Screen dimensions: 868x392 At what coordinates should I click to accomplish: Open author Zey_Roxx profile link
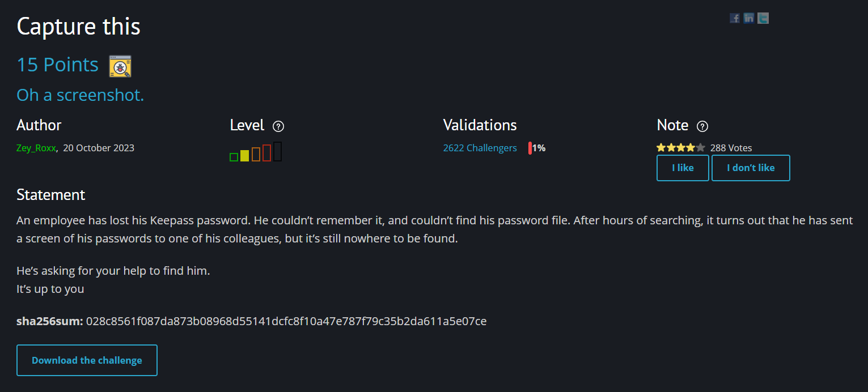[36, 148]
